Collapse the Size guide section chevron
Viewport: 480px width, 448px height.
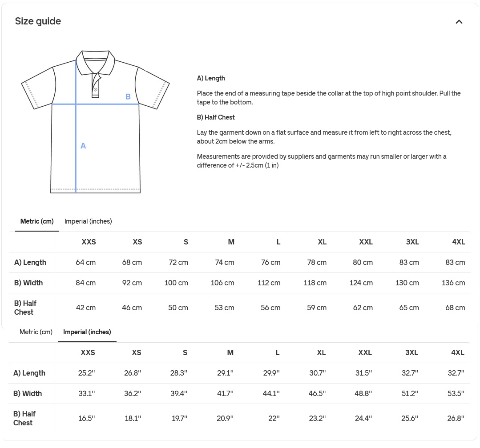pyautogui.click(x=459, y=22)
